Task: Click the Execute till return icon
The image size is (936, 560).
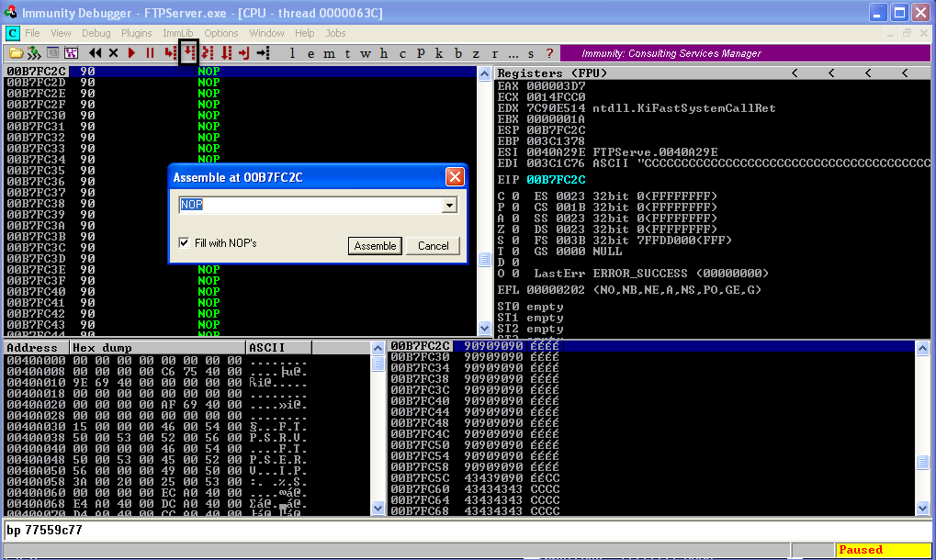Action: coord(244,53)
